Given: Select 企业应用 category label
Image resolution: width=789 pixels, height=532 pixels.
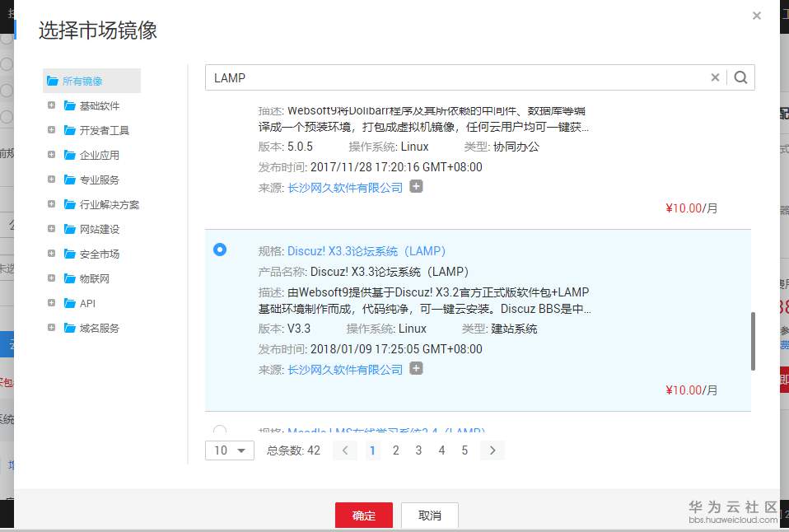Looking at the screenshot, I should (x=100, y=155).
